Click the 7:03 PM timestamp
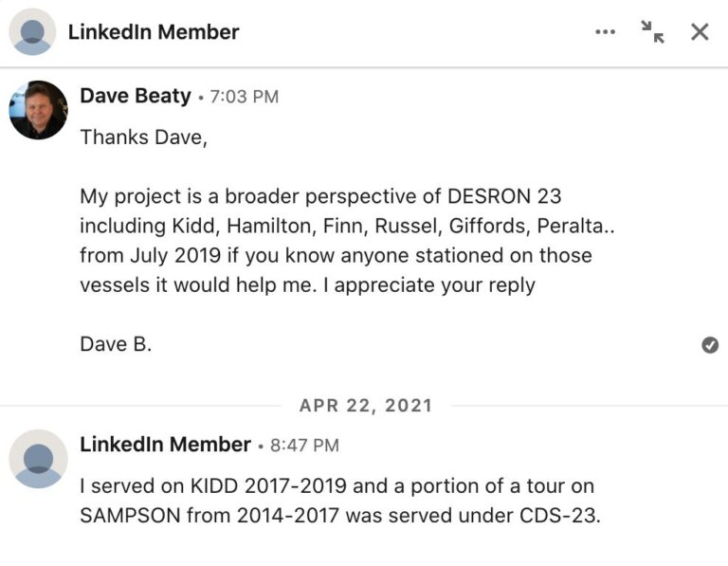Viewport: 728px width, 566px height. (x=245, y=97)
